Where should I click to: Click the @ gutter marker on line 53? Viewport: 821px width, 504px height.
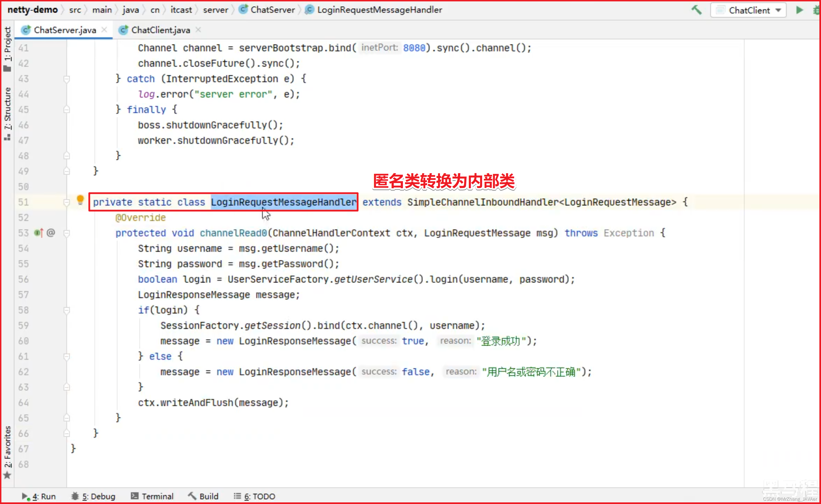[51, 233]
